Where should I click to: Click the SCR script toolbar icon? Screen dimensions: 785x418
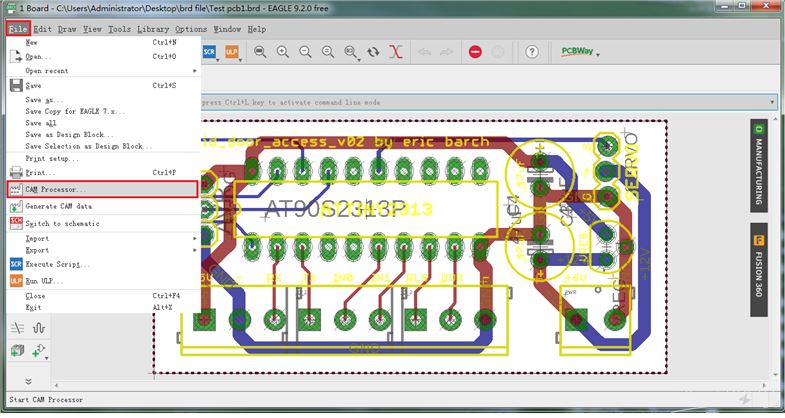(211, 51)
